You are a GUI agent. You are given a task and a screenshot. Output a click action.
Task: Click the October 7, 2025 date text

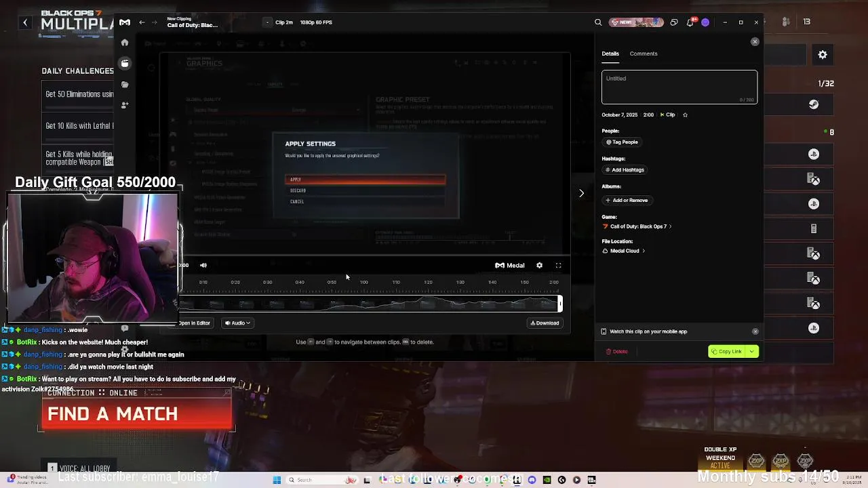point(619,115)
